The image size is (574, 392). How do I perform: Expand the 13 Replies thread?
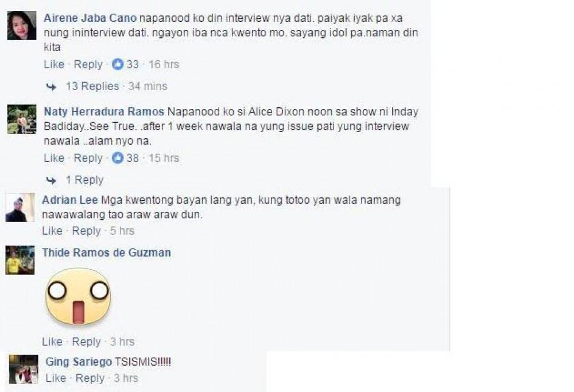[92, 87]
